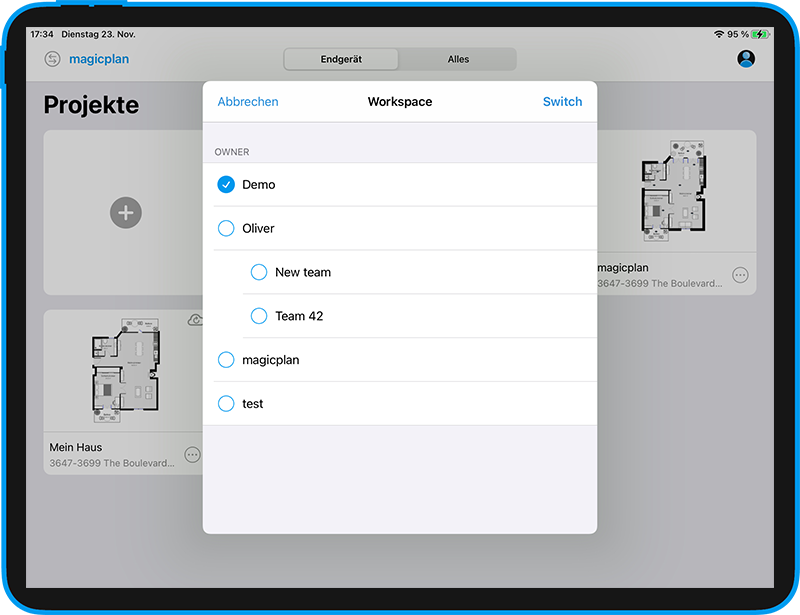800x615 pixels.
Task: Select the test workspace
Action: [x=226, y=404]
